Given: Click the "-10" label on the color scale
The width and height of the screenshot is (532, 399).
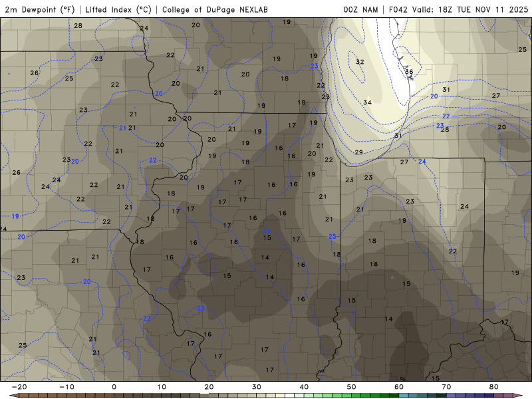Looking at the screenshot, I should pyautogui.click(x=66, y=387).
